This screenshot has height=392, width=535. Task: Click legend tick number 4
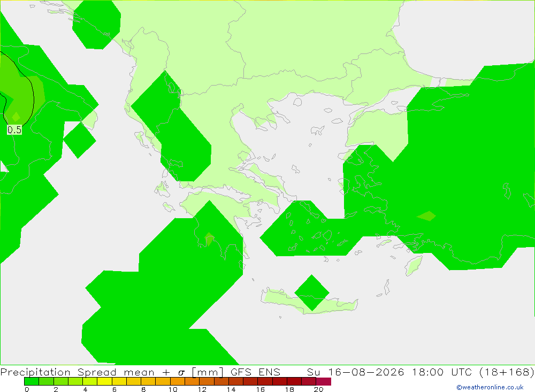(85, 389)
